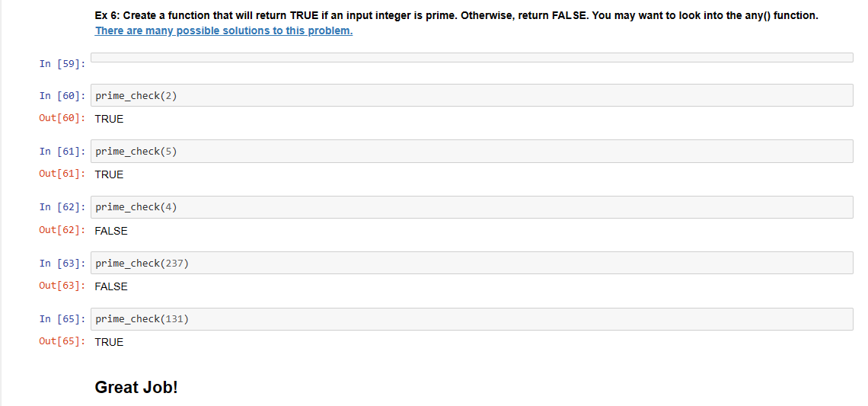Click the 'Great Job!' heading
Image resolution: width=868 pixels, height=406 pixels.
point(136,387)
